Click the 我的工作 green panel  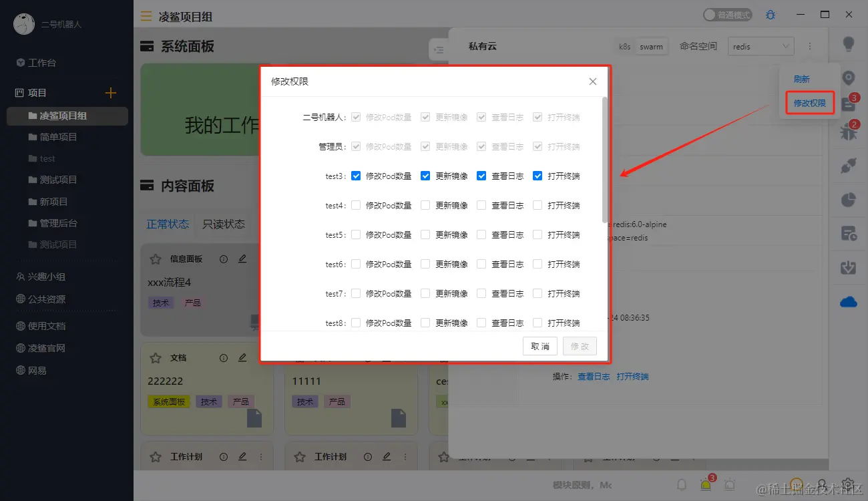[x=200, y=110]
